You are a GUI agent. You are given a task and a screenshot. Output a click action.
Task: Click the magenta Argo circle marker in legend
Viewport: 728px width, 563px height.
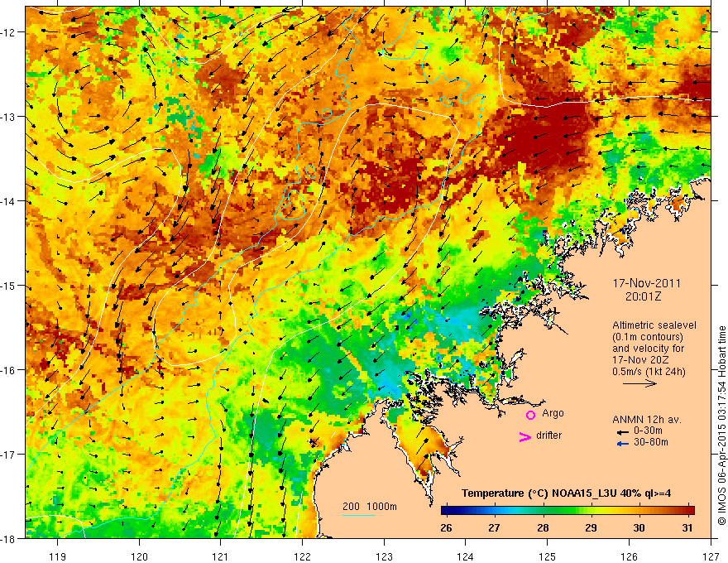coord(530,415)
